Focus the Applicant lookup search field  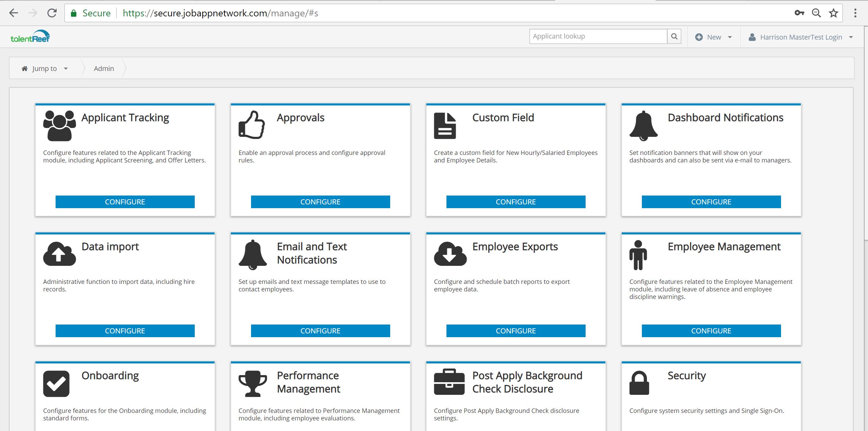click(598, 37)
